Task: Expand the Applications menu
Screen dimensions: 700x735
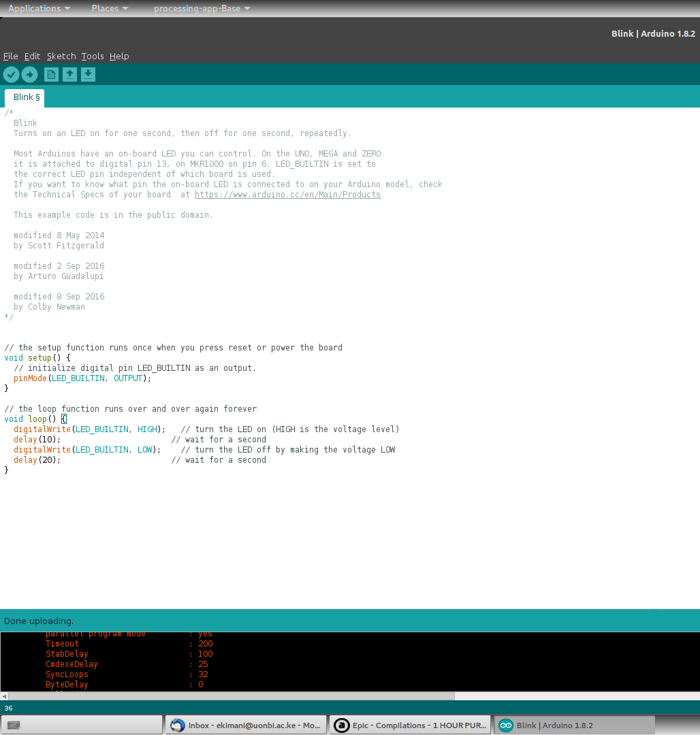Action: tap(39, 8)
